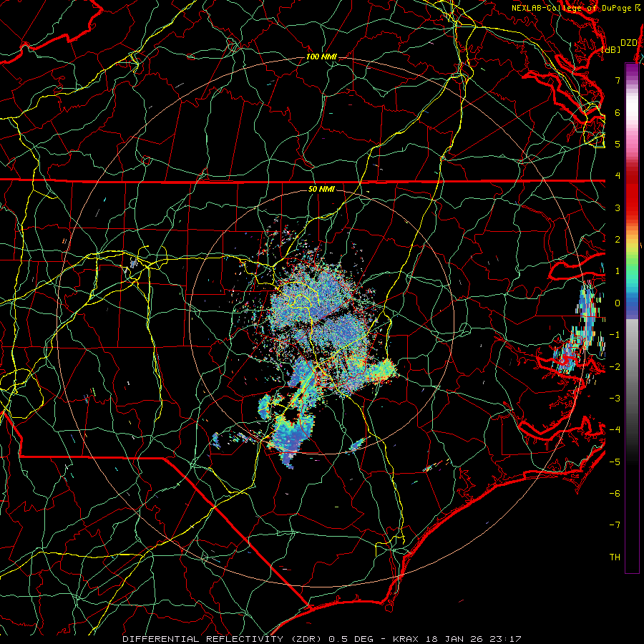Click the [dB] unit label
644x644 pixels.
tap(611, 49)
